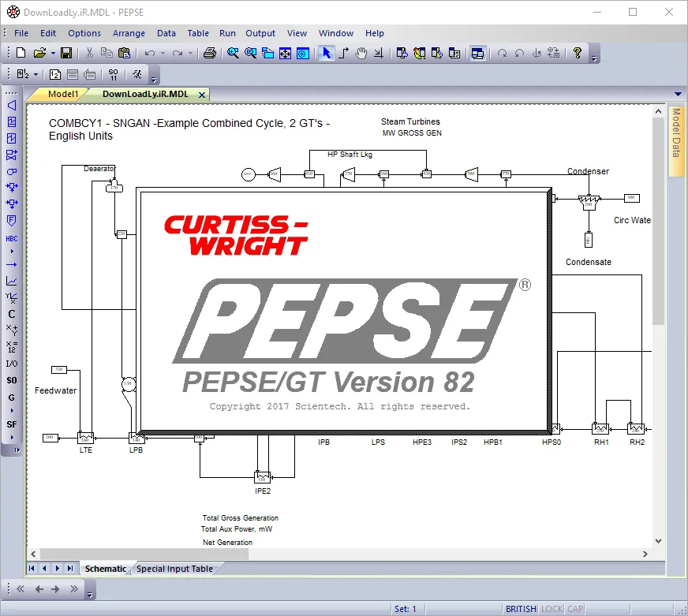The height and width of the screenshot is (616, 688).
Task: Select the Schematic sheet tab
Action: click(x=105, y=569)
